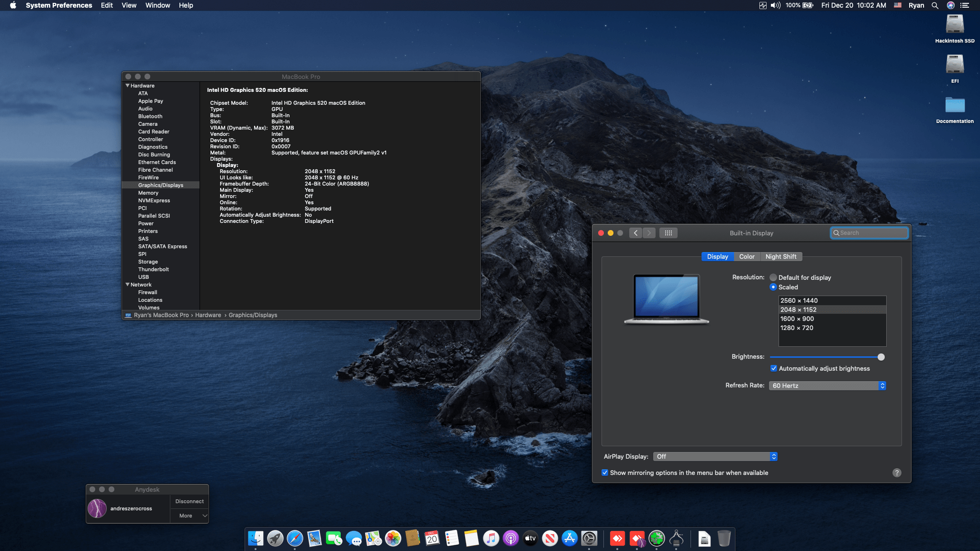980x551 pixels.
Task: Open the volume control in menu bar
Action: [776, 5]
